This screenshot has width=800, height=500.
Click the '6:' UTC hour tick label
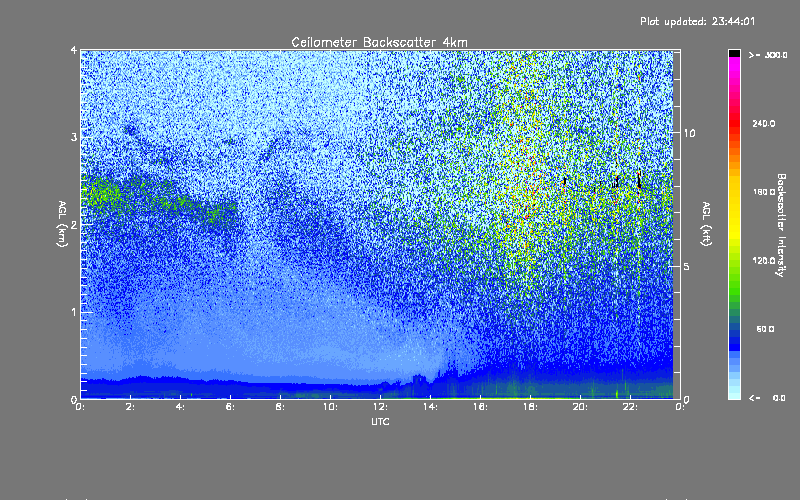231,407
